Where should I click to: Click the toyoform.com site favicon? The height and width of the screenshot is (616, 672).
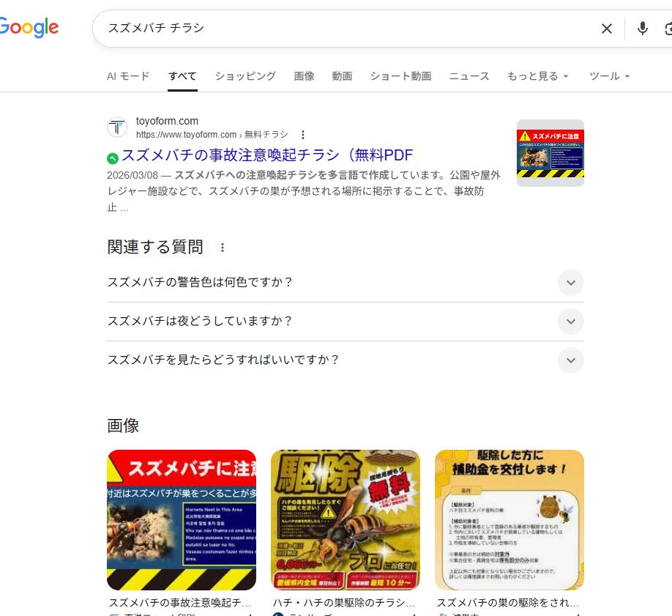coord(117,127)
